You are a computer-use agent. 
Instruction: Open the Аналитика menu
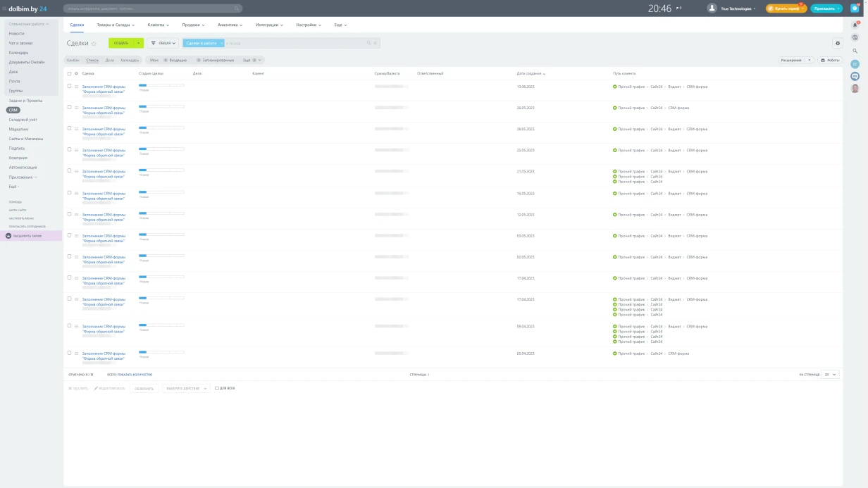click(x=230, y=25)
